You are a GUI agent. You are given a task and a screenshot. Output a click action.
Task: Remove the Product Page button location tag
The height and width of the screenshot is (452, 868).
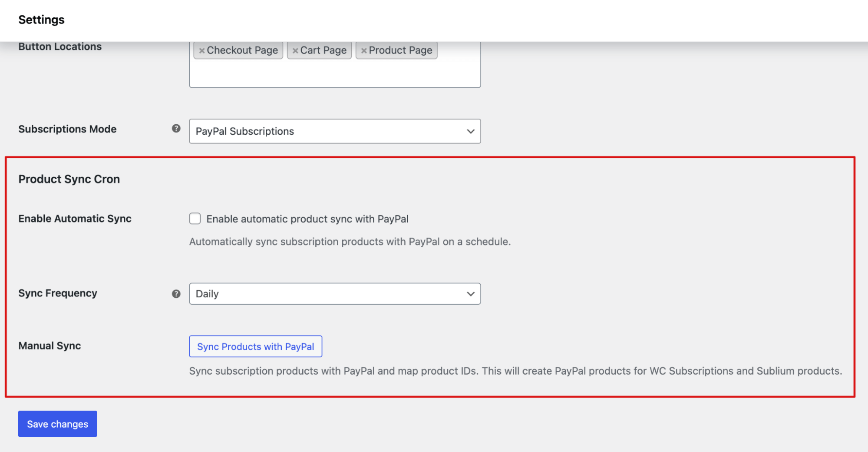(x=364, y=50)
